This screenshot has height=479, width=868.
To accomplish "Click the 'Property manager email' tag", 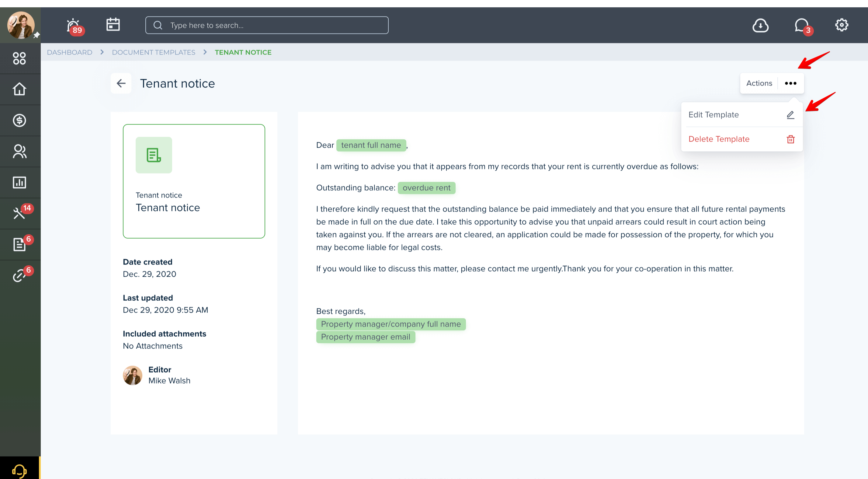I will pos(366,337).
